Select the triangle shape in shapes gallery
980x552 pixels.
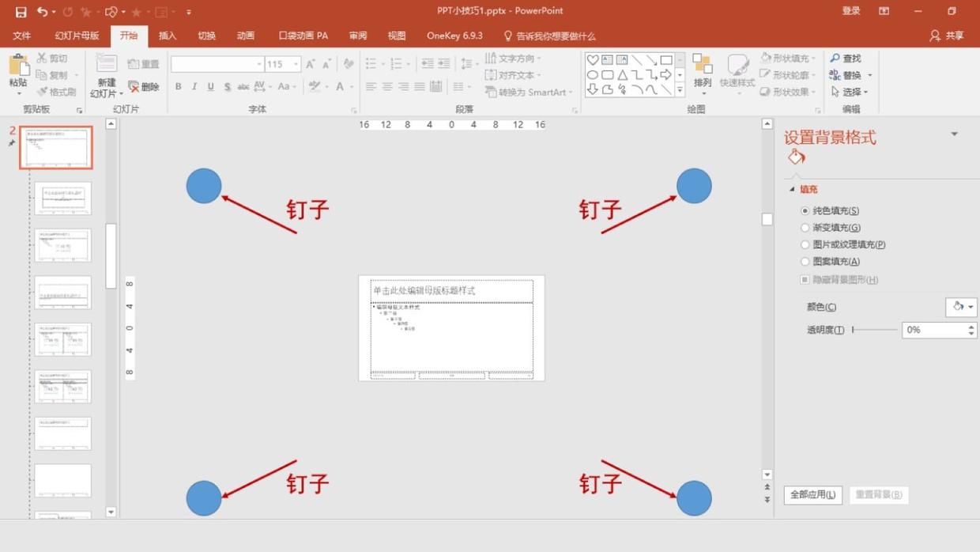point(622,75)
